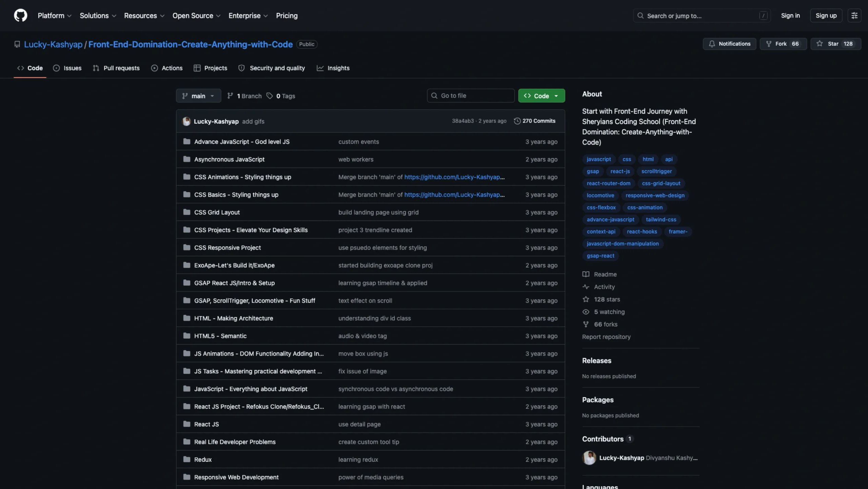Click the star icon in the Star button

pos(820,44)
